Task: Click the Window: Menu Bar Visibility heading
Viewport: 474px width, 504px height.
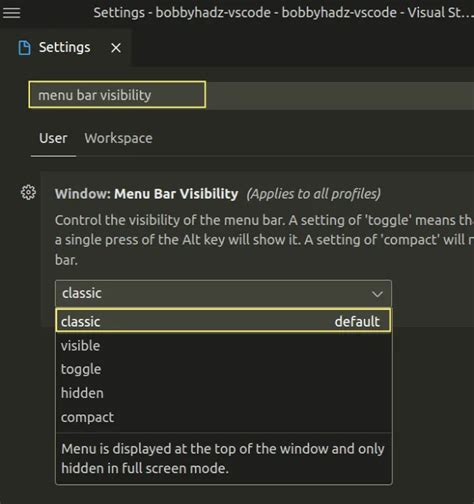Action: 147,194
